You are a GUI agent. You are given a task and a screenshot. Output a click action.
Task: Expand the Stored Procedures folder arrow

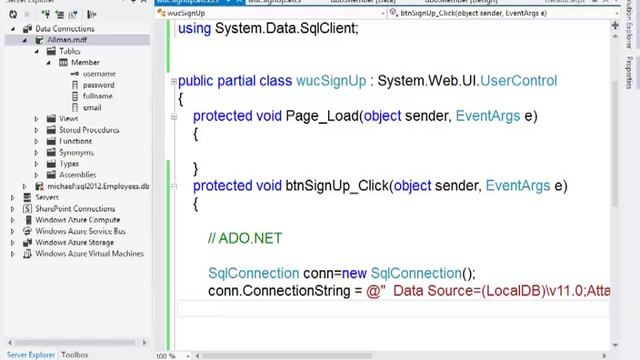[36, 130]
